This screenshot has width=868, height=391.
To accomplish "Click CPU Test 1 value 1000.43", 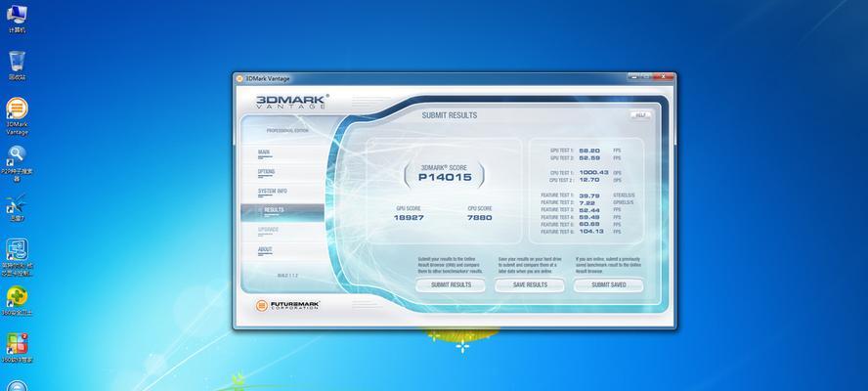I will [x=593, y=173].
